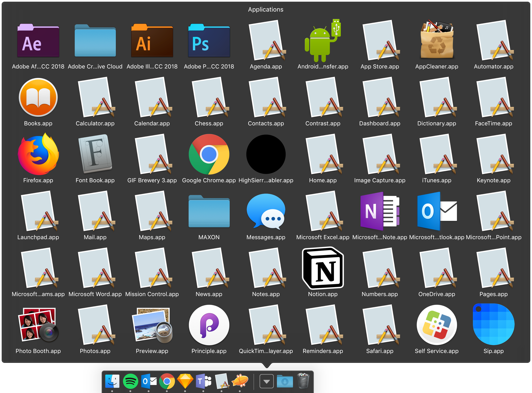
Task: Open the Adobe Photoshop CC 2018 folder
Action: 209,41
